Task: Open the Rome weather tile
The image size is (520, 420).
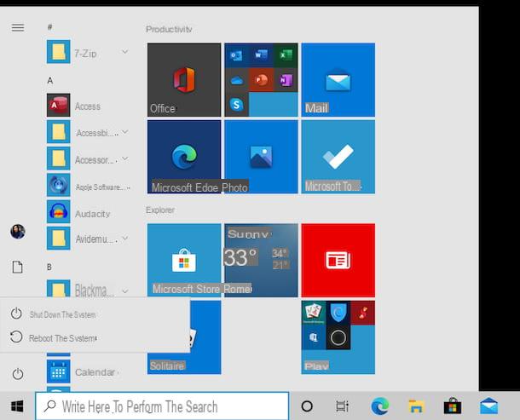Action: click(x=261, y=260)
